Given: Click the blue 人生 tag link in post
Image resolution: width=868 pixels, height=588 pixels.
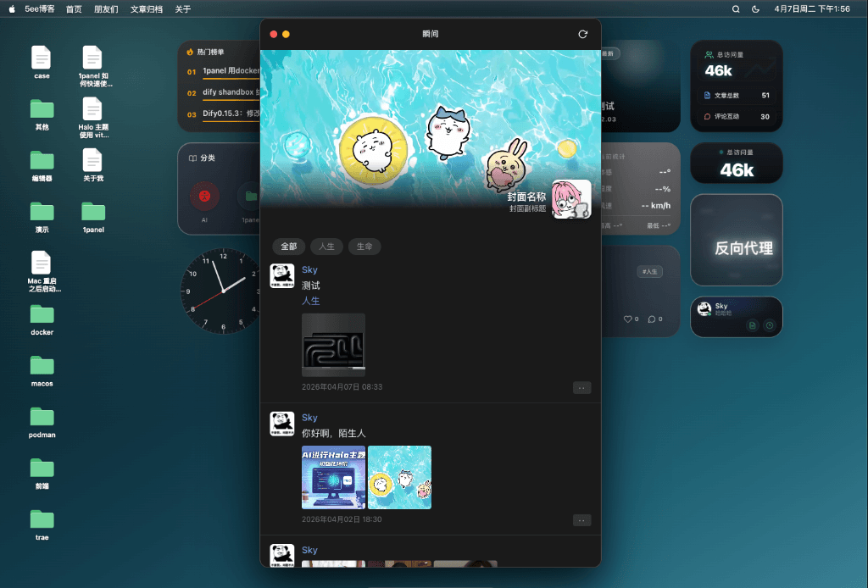Looking at the screenshot, I should [310, 301].
